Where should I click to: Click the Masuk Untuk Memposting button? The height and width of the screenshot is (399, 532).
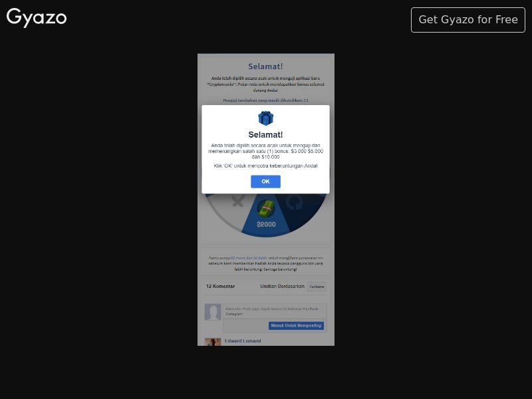click(296, 326)
